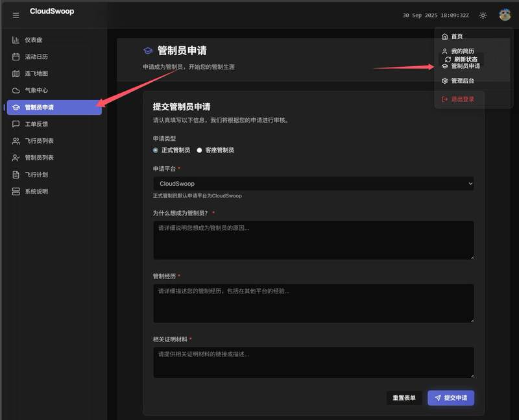Viewport: 519px width, 420px height.
Task: Click the hint 正式管制员默认申请平台为CloudSwoop
Action: [x=197, y=196]
